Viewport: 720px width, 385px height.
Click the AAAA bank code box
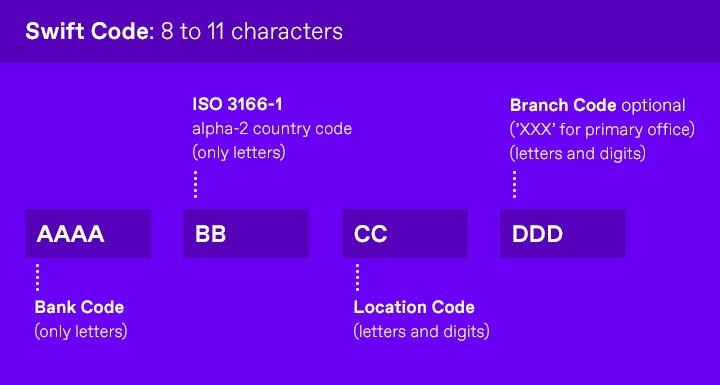point(88,233)
